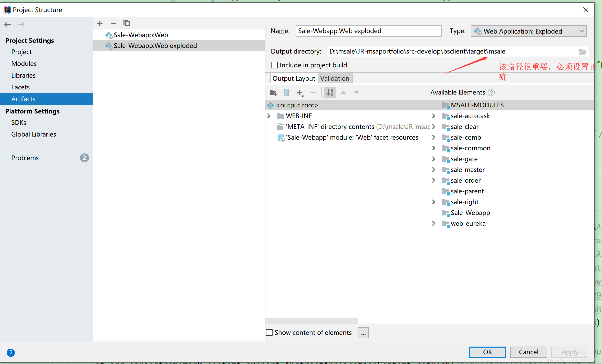Click the add artifact plus icon
The image size is (602, 364).
(x=100, y=23)
